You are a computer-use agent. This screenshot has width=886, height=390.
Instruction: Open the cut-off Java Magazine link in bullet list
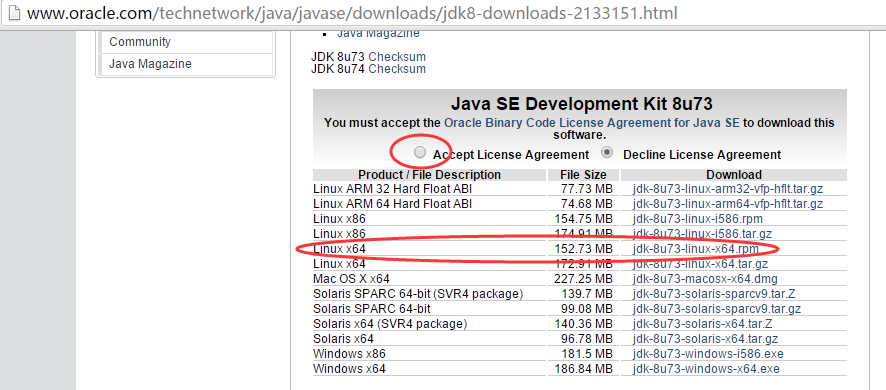point(378,33)
